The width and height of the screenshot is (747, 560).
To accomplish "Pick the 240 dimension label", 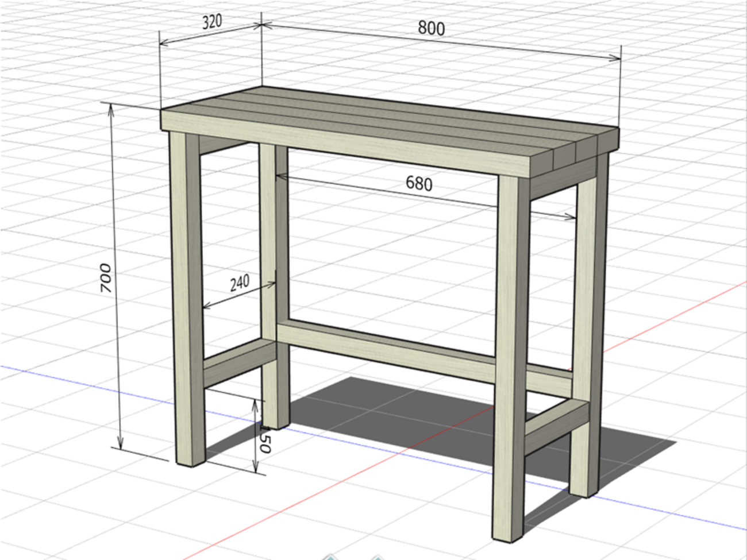I will point(240,282).
